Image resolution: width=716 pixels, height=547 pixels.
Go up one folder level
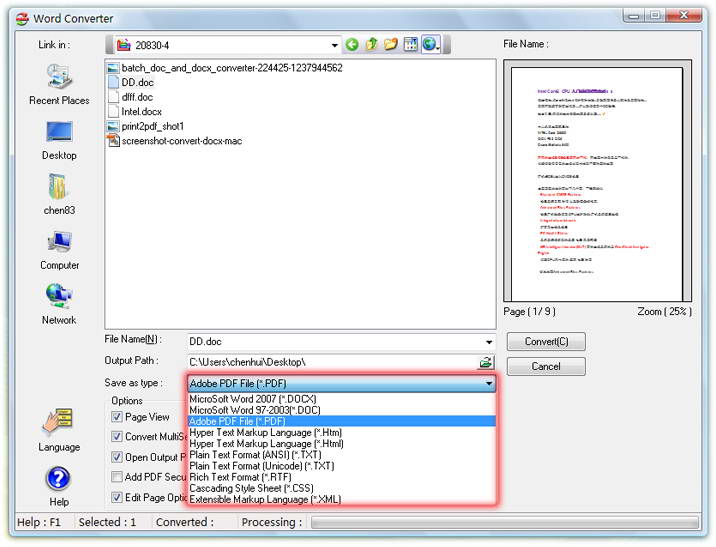coord(372,45)
